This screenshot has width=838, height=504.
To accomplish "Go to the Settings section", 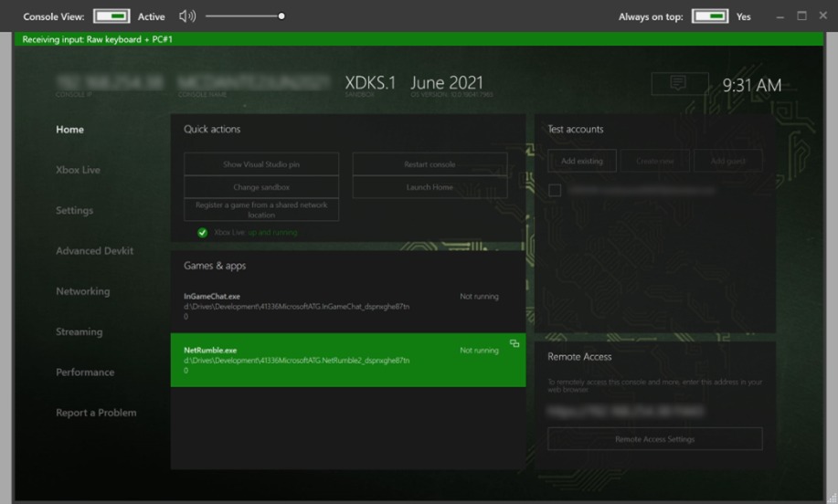I will [x=74, y=210].
